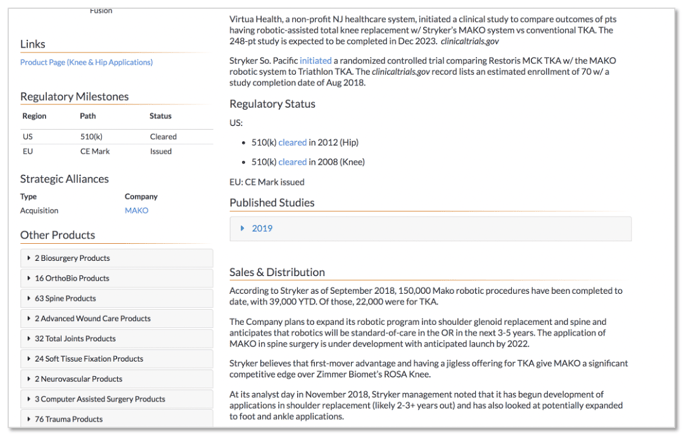Expand 63 Spine Products
The height and width of the screenshot is (442, 688).
coord(117,298)
